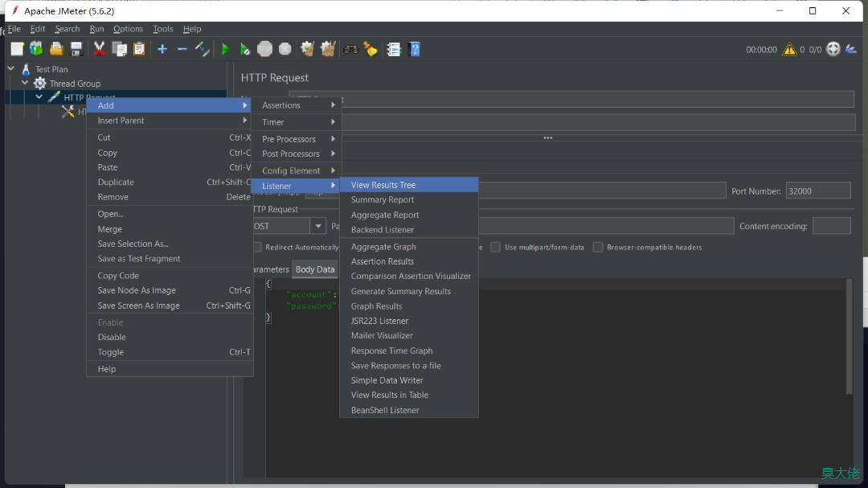This screenshot has width=868, height=488.
Task: Choose Response Time Graph listener
Action: click(408, 351)
